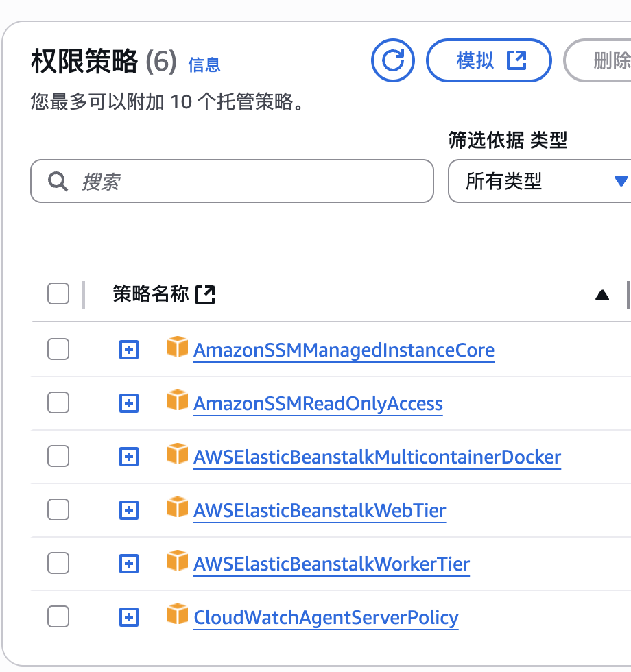Click the orange box icon for AmazonSSMReadOnlyAccess
This screenshot has width=631, height=672.
click(178, 400)
